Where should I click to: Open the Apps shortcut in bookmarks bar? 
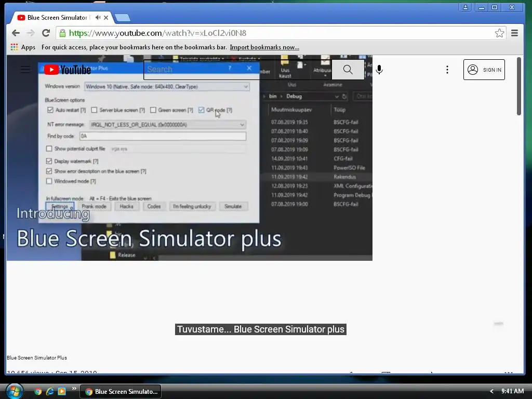23,47
